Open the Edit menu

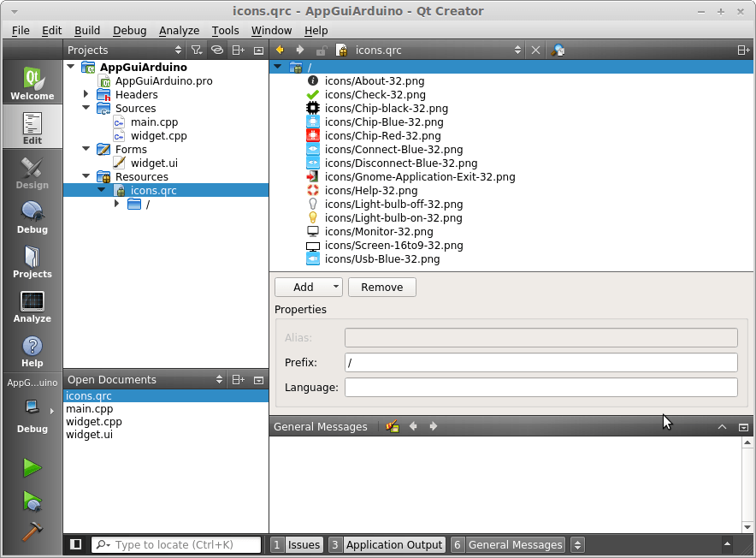(x=51, y=31)
